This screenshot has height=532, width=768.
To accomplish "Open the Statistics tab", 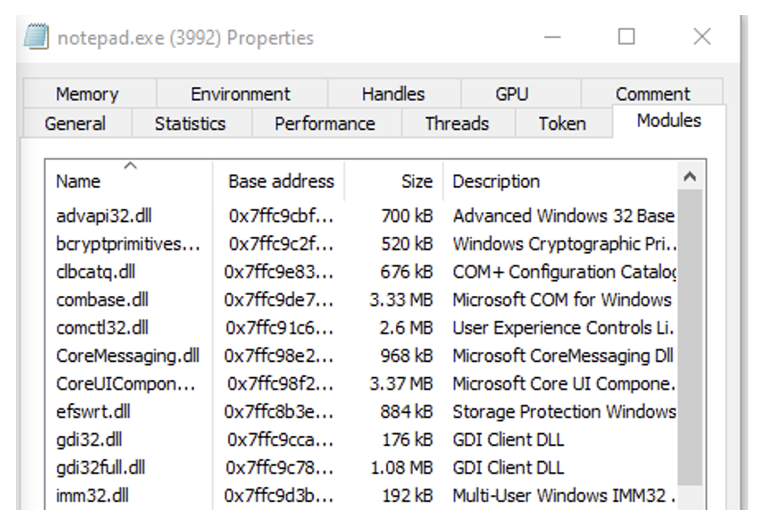I will pos(190,123).
